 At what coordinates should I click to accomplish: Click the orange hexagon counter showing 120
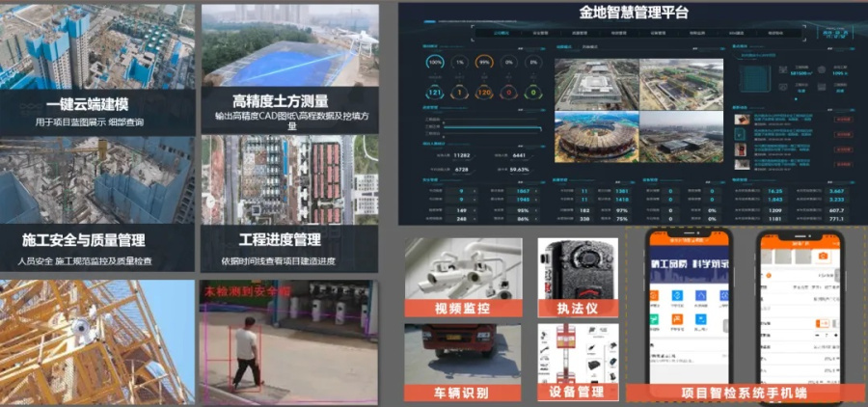pos(484,93)
